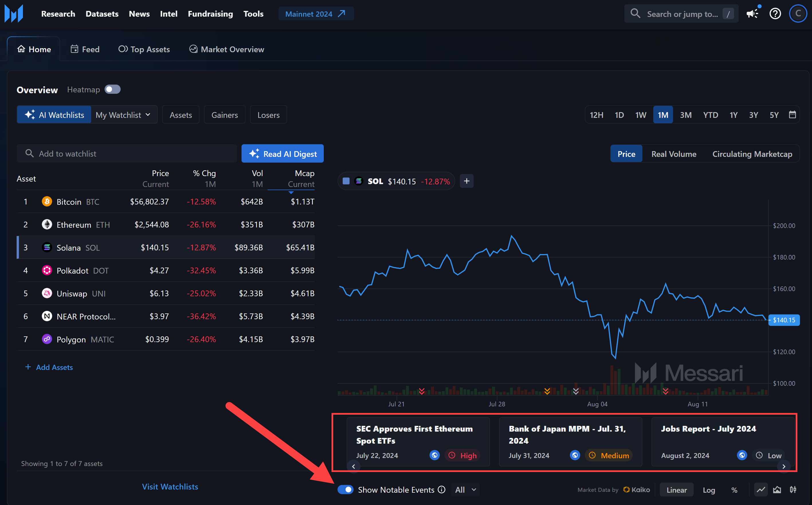Image resolution: width=812 pixels, height=505 pixels.
Task: Open the SEC Approves First Ethereum Spot ETFs card
Action: (x=418, y=442)
